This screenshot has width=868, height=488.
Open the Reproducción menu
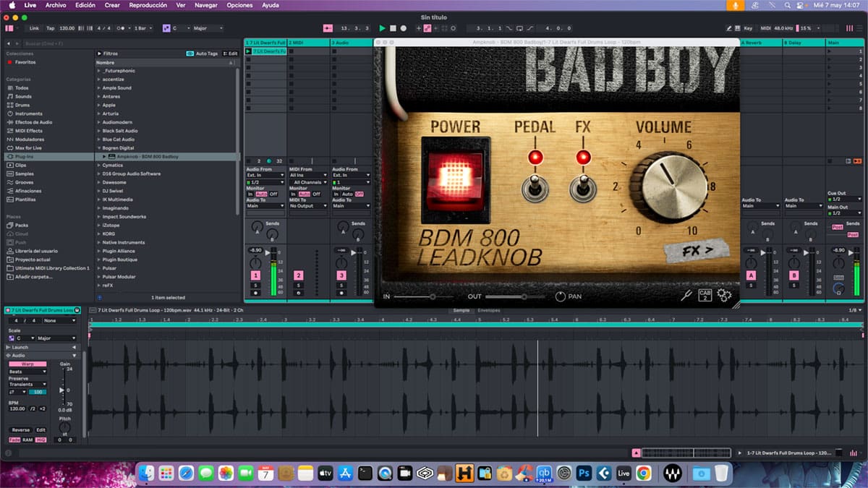(148, 5)
